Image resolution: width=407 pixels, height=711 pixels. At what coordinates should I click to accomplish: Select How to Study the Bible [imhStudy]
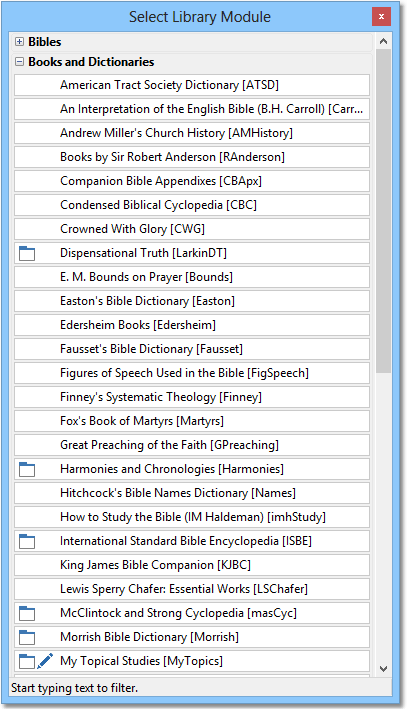(192, 517)
